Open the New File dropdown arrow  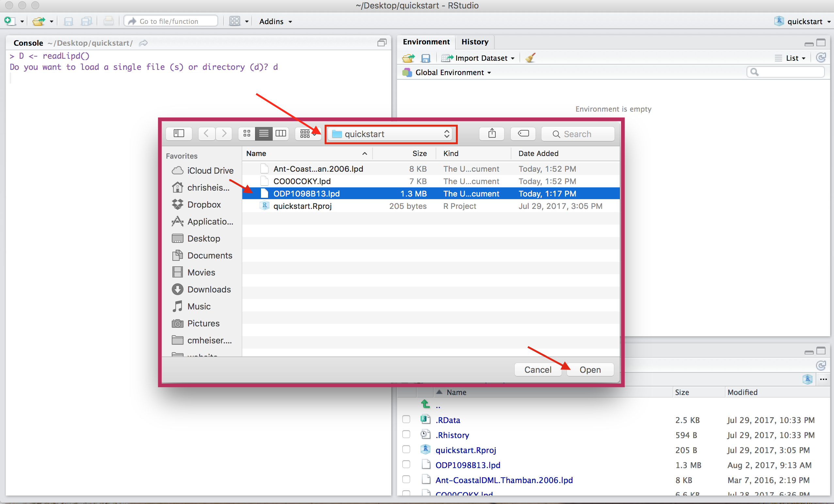click(22, 21)
